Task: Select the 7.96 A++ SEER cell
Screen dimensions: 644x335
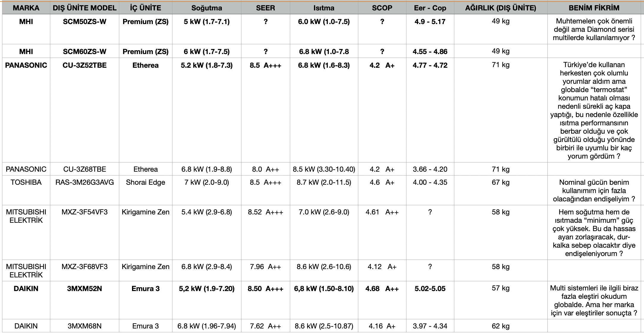Action: (265, 267)
